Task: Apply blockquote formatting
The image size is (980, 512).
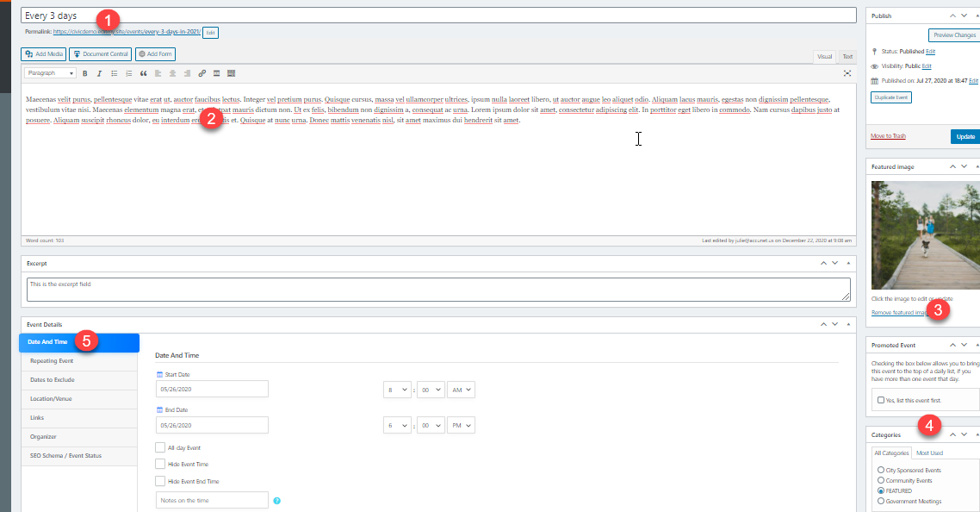Action: tap(143, 73)
